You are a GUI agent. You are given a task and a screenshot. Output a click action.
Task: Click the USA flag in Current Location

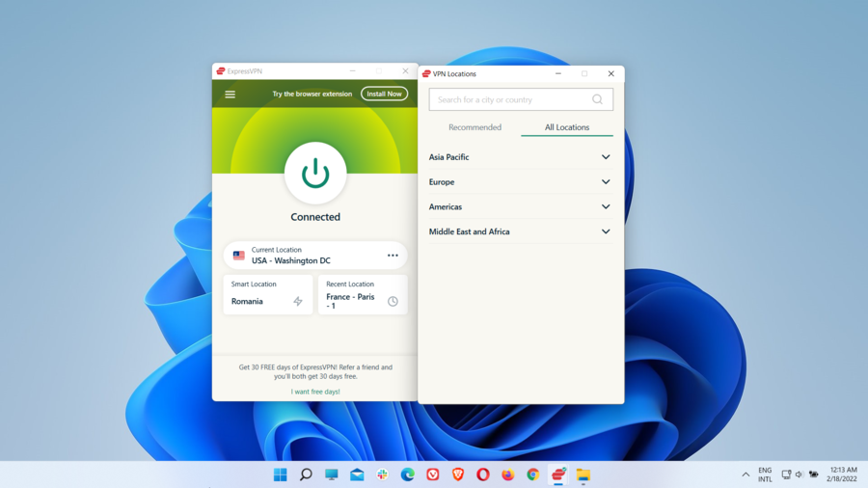tap(238, 255)
